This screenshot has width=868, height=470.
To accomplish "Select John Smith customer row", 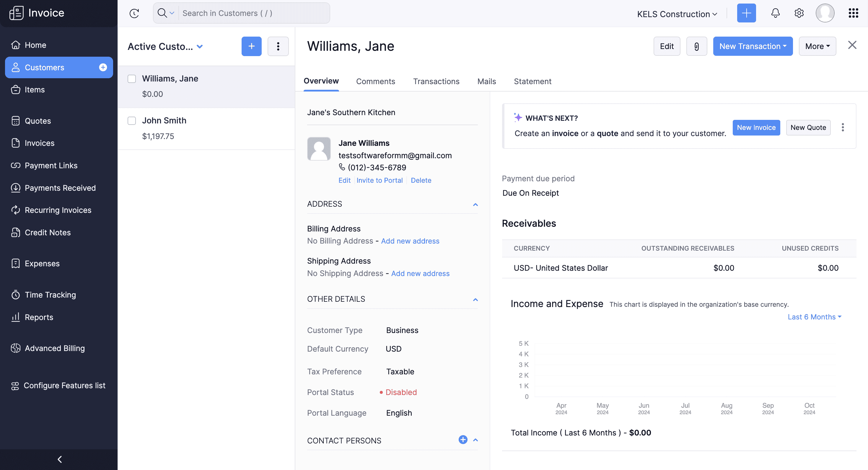I will (206, 128).
